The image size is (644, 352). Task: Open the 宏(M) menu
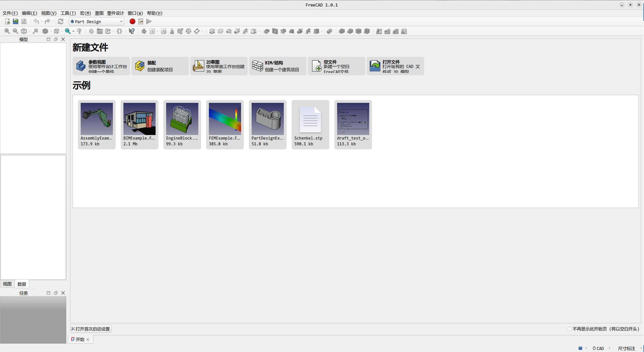[x=85, y=13]
